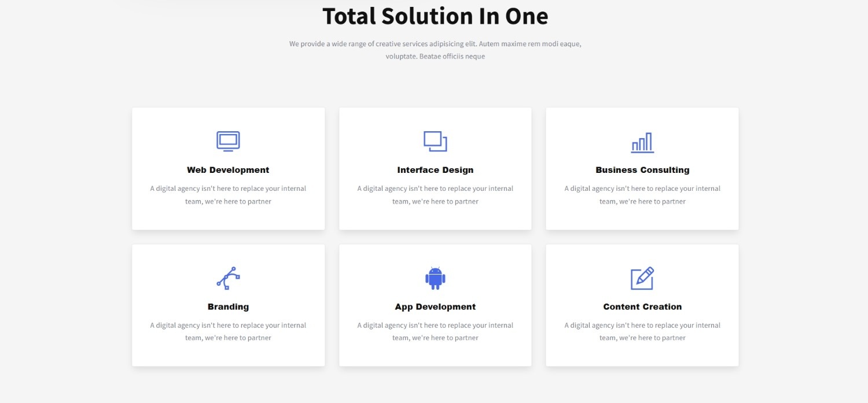The width and height of the screenshot is (868, 403).
Task: Click the Branding vector path icon
Action: pos(228,278)
